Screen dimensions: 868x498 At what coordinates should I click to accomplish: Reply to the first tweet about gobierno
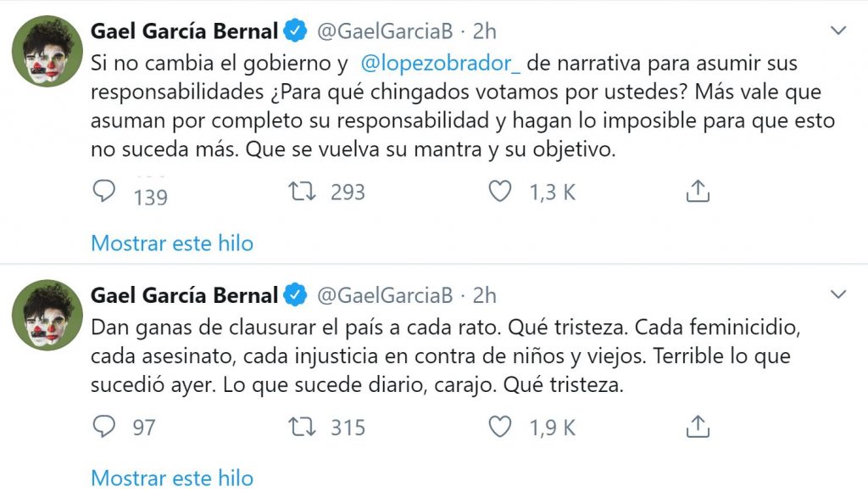(x=103, y=193)
